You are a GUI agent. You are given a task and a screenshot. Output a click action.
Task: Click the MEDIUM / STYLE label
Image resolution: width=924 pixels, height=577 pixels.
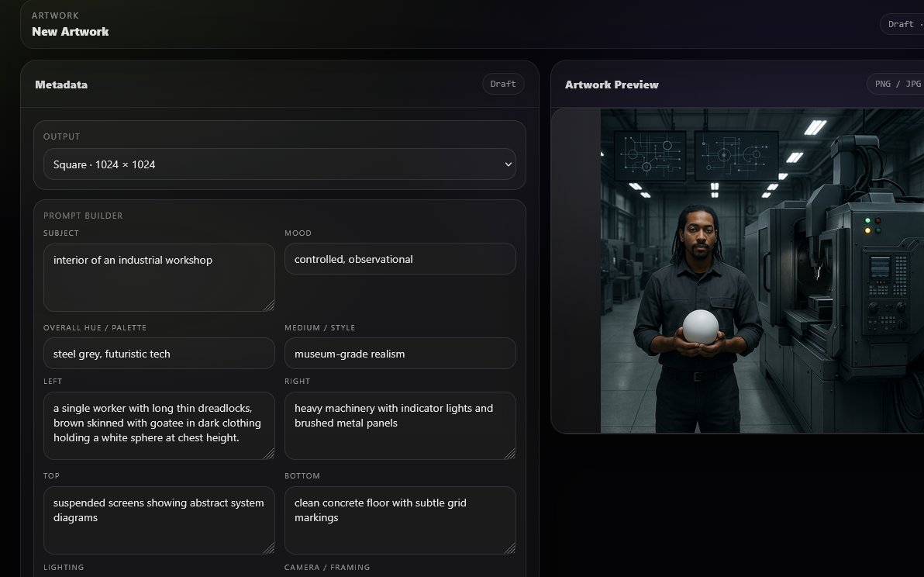click(x=320, y=328)
